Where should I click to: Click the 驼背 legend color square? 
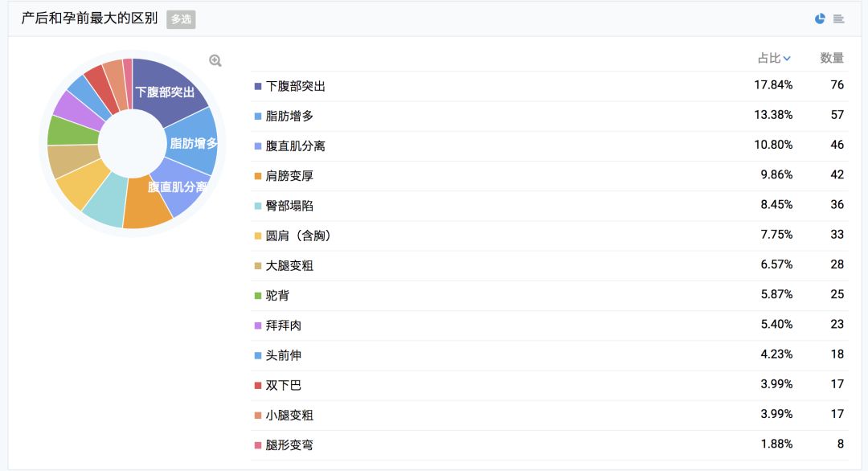[257, 296]
